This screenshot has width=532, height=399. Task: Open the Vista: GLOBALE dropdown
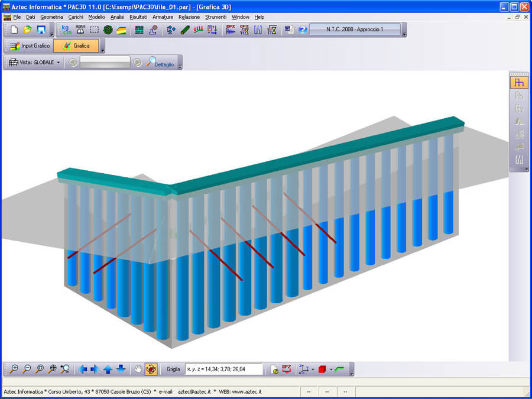pyautogui.click(x=35, y=63)
